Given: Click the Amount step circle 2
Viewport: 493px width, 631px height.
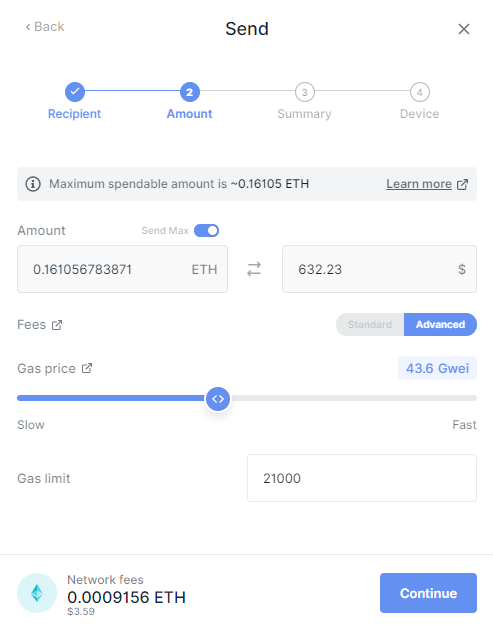Looking at the screenshot, I should tap(190, 92).
